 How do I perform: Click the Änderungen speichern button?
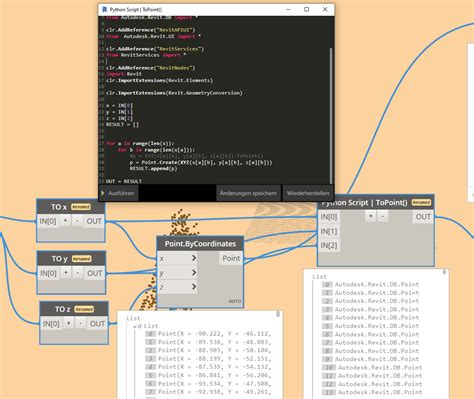coord(248,193)
